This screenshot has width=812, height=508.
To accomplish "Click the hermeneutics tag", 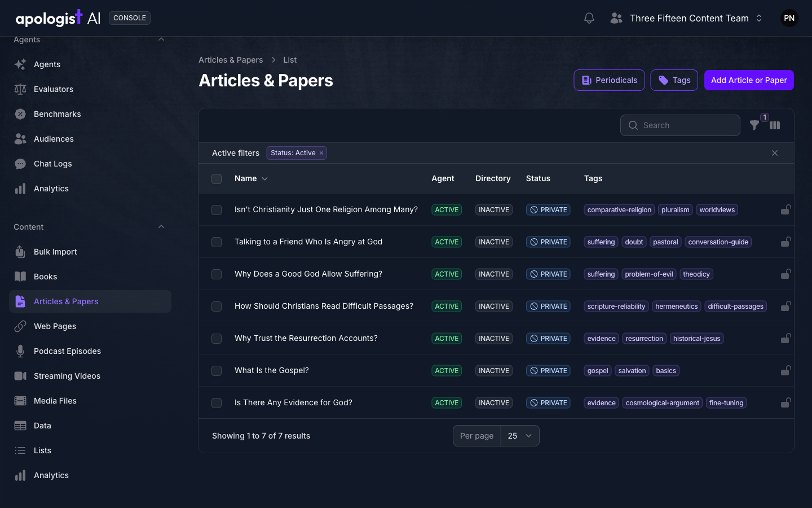I will pyautogui.click(x=677, y=306).
